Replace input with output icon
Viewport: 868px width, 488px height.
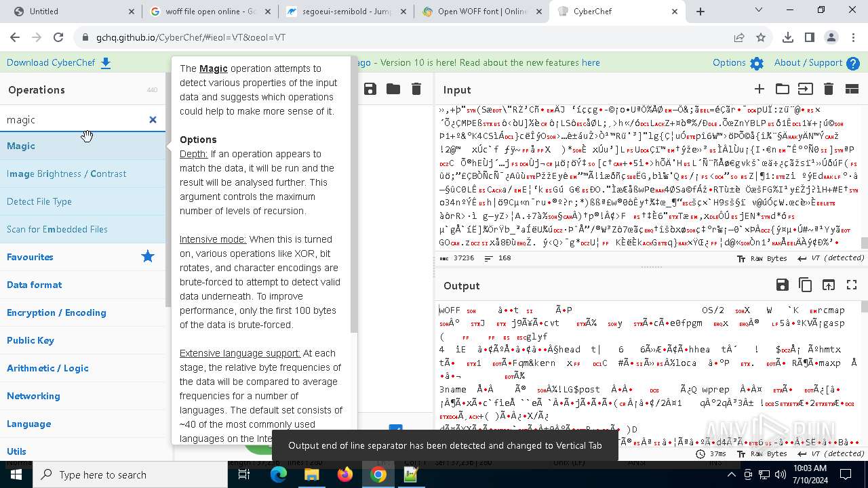coord(829,285)
